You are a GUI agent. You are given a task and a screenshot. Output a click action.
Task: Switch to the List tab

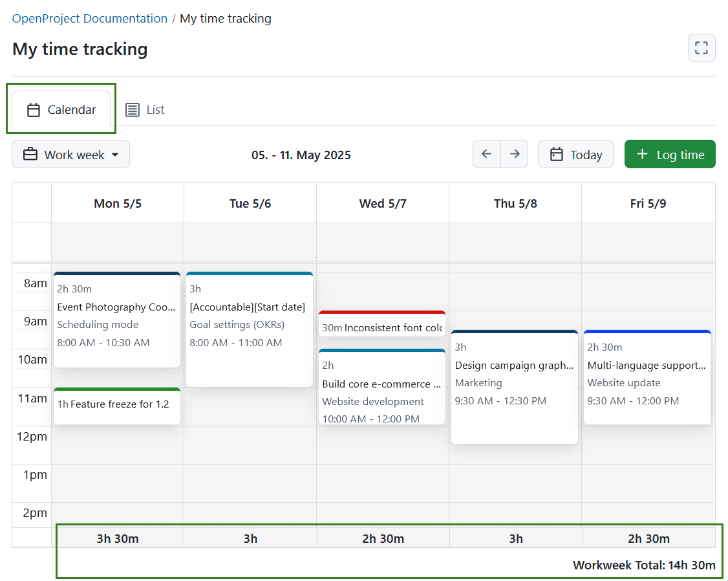click(145, 110)
